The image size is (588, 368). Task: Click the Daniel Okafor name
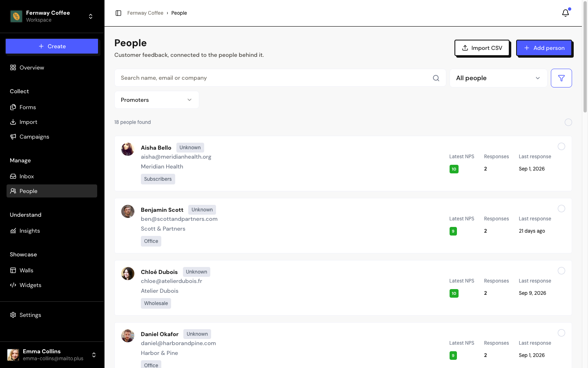click(x=160, y=334)
